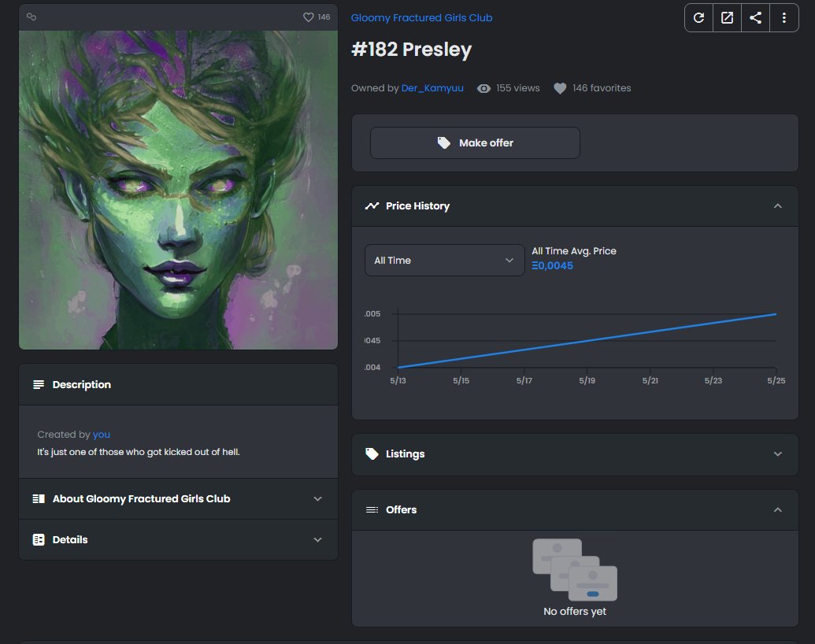Image resolution: width=815 pixels, height=644 pixels.
Task: Expand About Gloomy Fractured Girls Club chevron
Action: coord(317,499)
